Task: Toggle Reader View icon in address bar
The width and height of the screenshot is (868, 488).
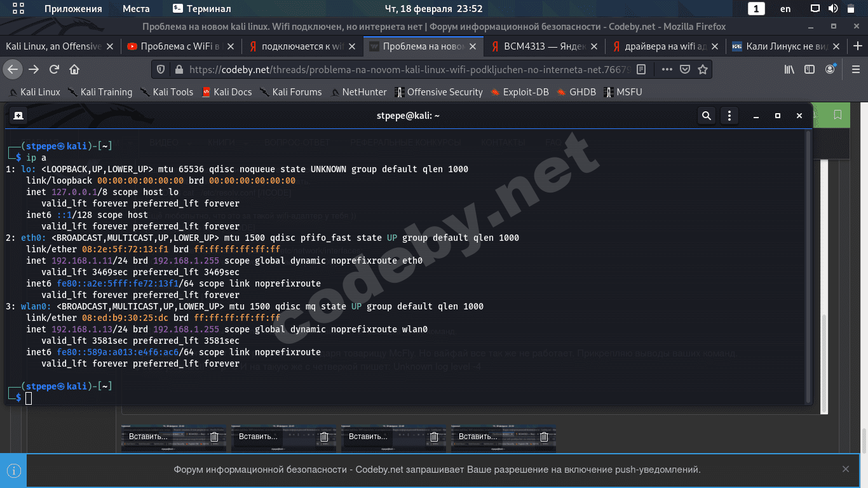Action: coord(642,69)
